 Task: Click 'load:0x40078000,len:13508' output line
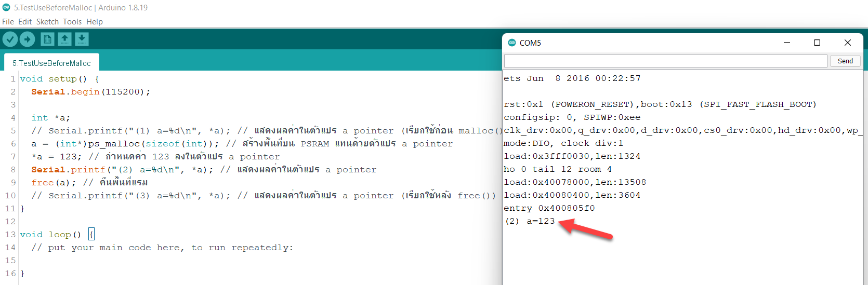click(x=575, y=182)
